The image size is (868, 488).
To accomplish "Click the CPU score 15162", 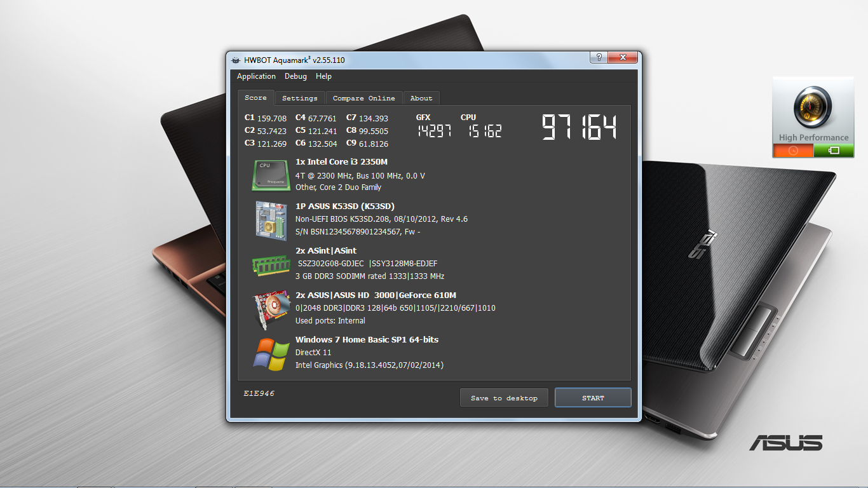I will click(484, 131).
